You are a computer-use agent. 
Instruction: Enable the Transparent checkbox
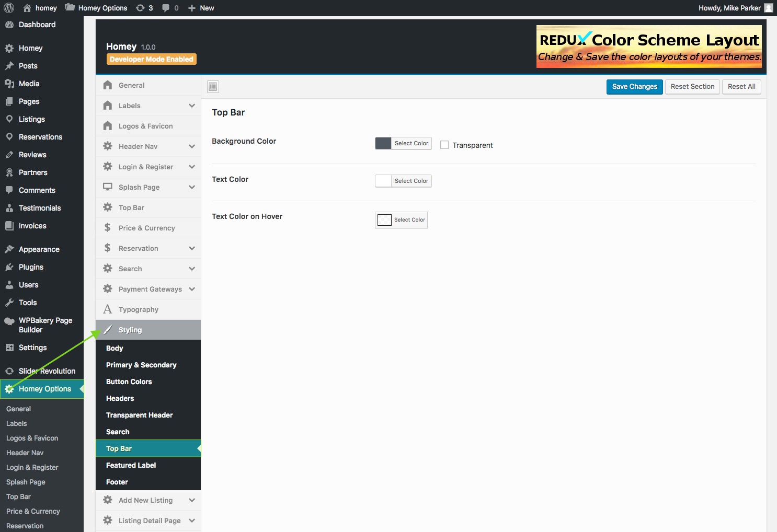(444, 145)
